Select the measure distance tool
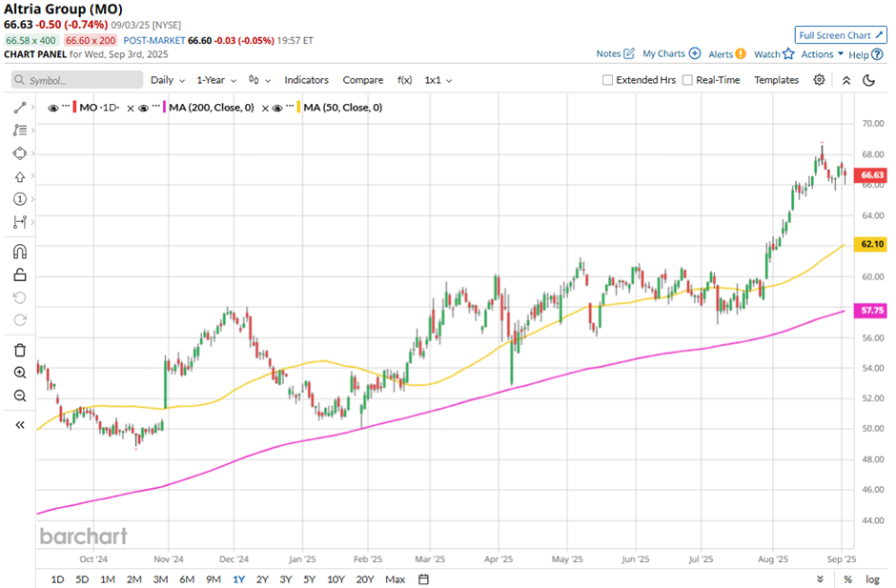 click(x=19, y=222)
